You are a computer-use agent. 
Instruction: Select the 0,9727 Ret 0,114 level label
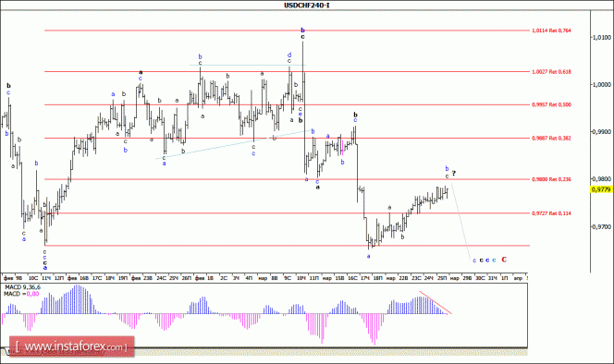pos(551,213)
